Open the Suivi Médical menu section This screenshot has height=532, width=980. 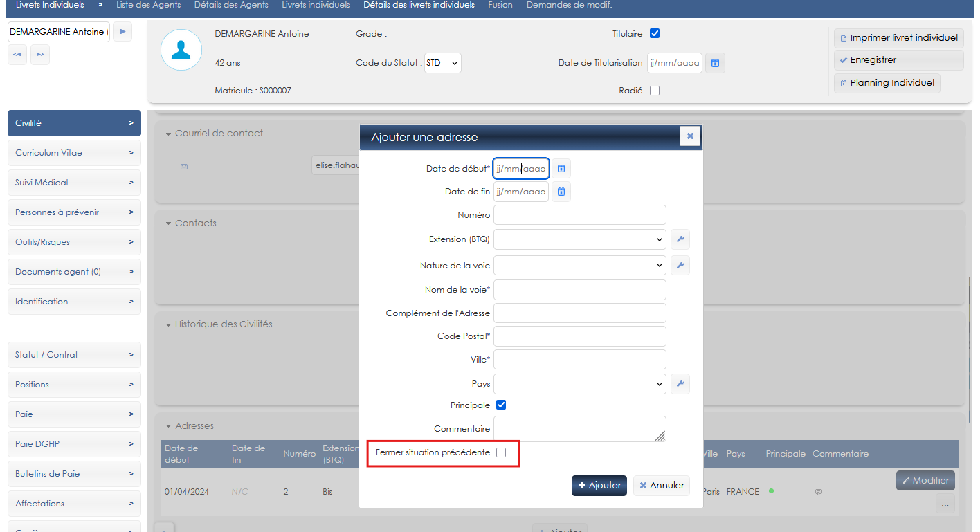74,183
